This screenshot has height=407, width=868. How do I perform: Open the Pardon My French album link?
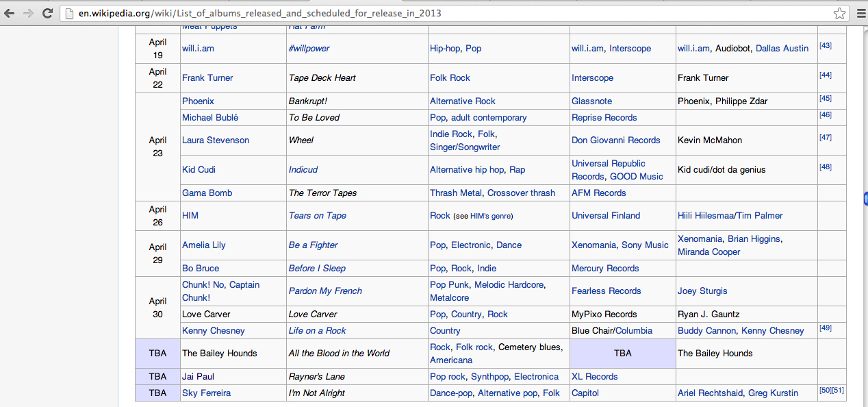click(x=326, y=291)
